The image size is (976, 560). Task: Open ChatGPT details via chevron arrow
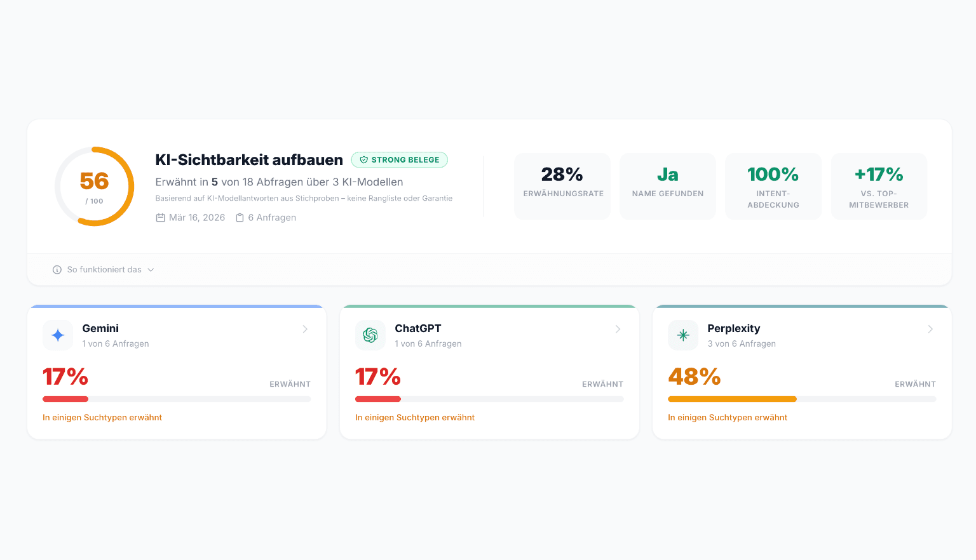click(618, 329)
